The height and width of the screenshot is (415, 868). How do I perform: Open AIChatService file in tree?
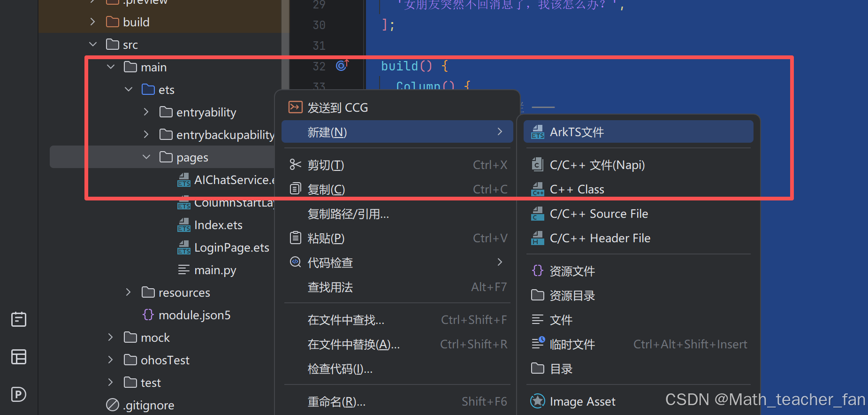(x=235, y=180)
